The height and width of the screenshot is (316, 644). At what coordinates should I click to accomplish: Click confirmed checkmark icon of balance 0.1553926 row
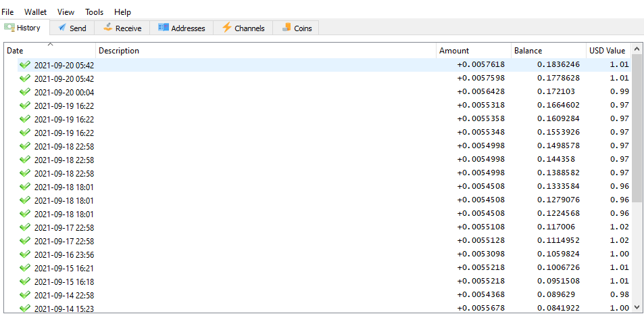(x=25, y=133)
